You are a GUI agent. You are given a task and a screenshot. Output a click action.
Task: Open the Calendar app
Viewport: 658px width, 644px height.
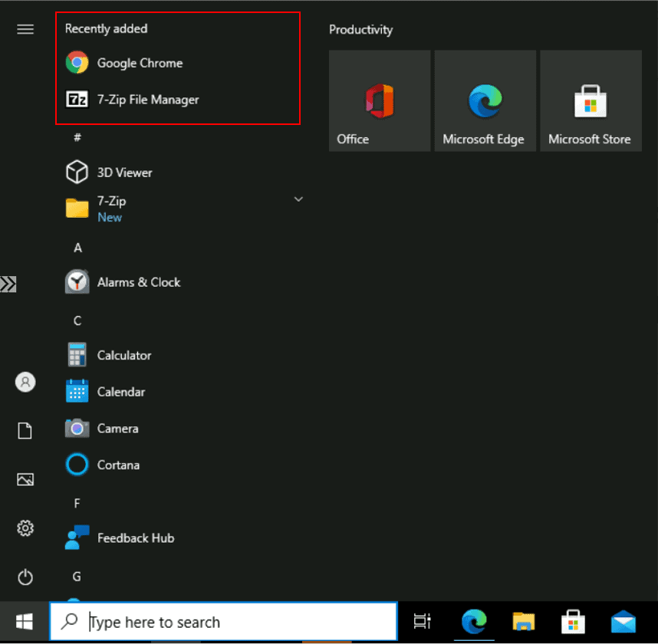click(x=105, y=392)
